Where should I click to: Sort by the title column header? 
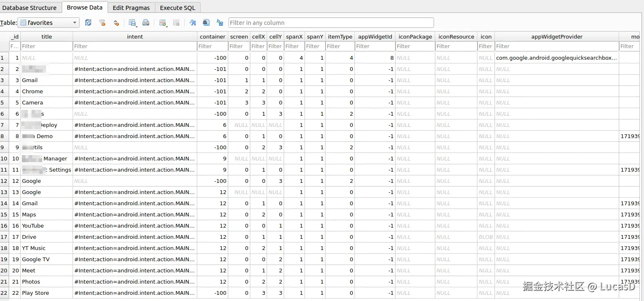[47, 36]
